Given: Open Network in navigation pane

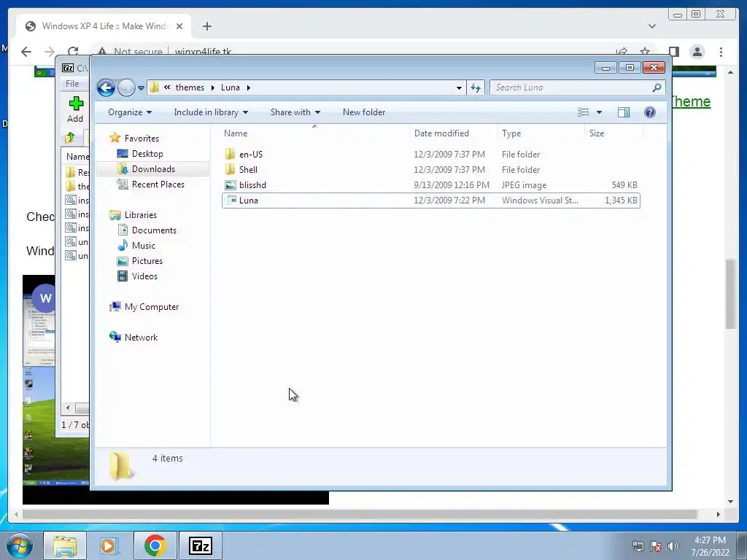Looking at the screenshot, I should pyautogui.click(x=141, y=338).
